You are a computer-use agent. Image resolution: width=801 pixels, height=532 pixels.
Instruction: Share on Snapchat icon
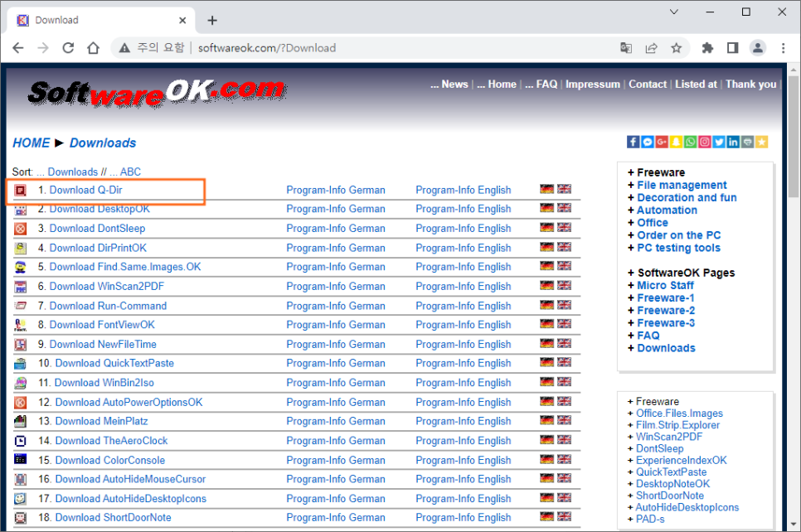[x=676, y=142]
